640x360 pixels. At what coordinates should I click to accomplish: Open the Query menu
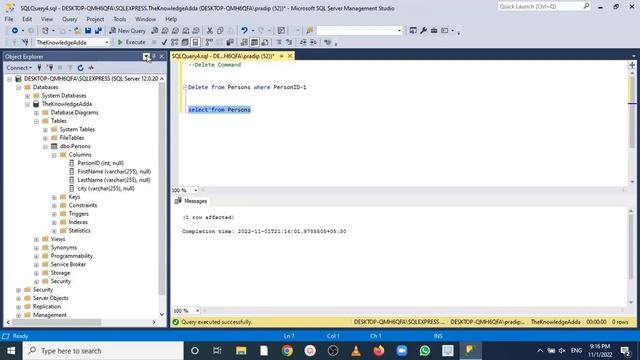point(69,19)
